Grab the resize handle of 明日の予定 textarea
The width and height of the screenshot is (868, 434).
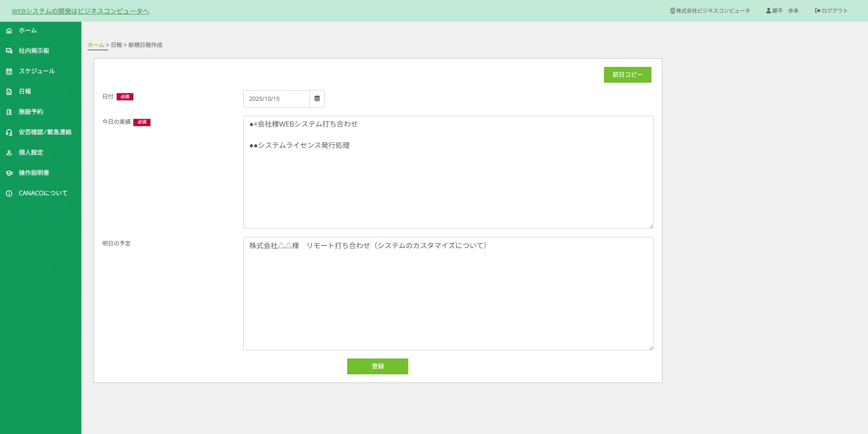(x=651, y=348)
